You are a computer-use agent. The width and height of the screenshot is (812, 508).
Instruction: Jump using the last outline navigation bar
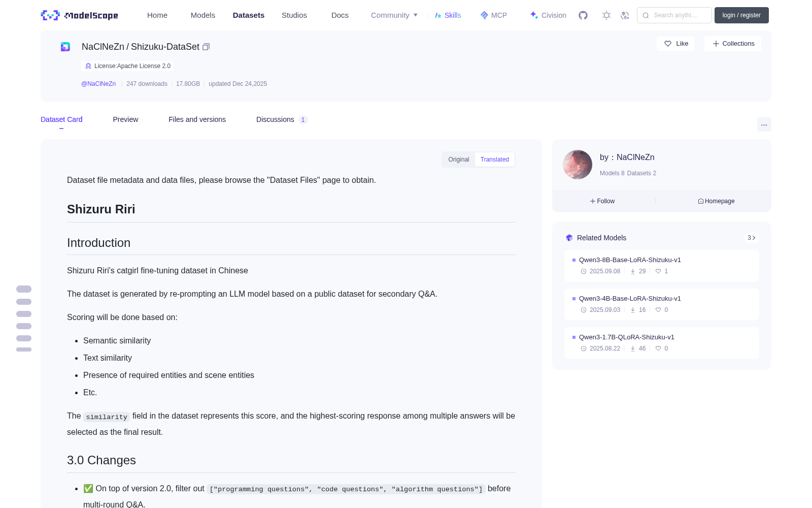coord(24,350)
